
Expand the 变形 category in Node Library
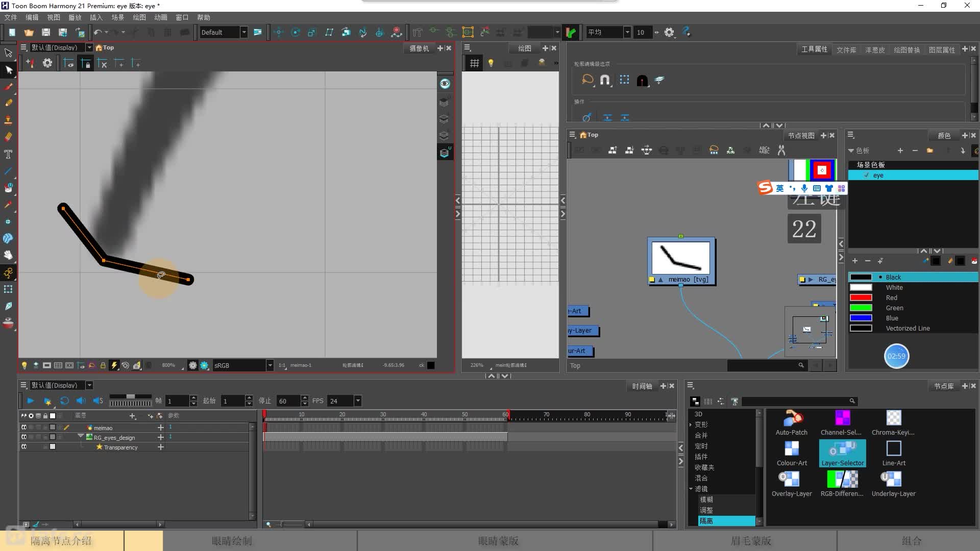(691, 424)
